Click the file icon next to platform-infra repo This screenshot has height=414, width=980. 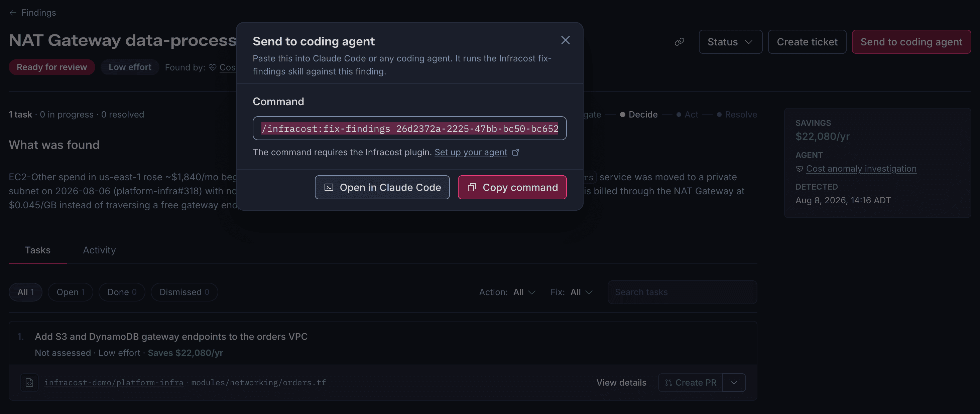pyautogui.click(x=29, y=382)
